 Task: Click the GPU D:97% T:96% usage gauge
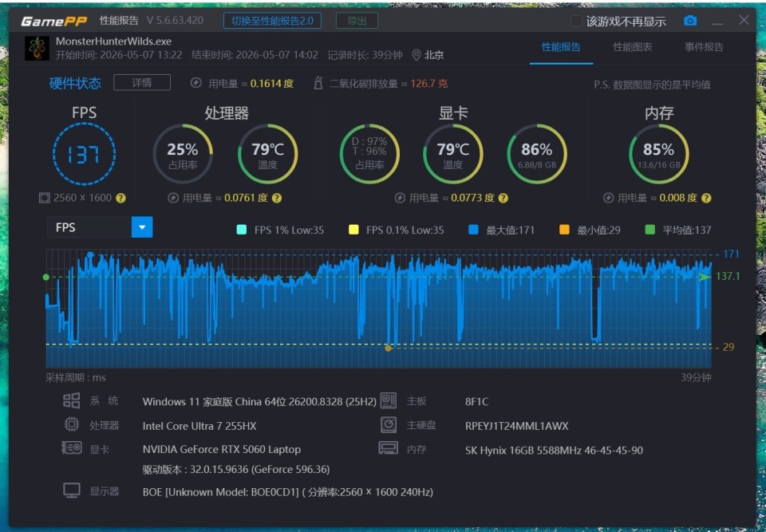click(x=369, y=154)
